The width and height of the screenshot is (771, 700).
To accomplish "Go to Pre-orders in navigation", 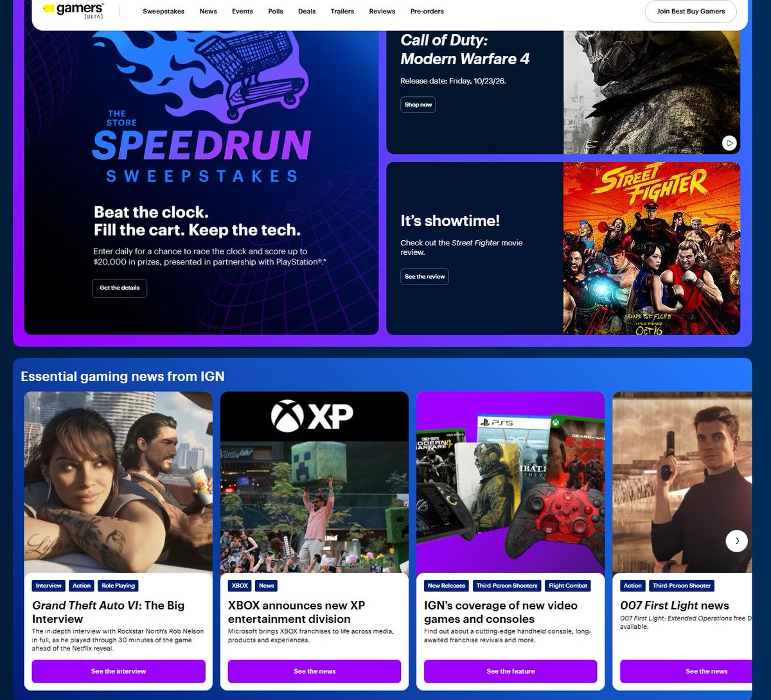I will (x=427, y=12).
